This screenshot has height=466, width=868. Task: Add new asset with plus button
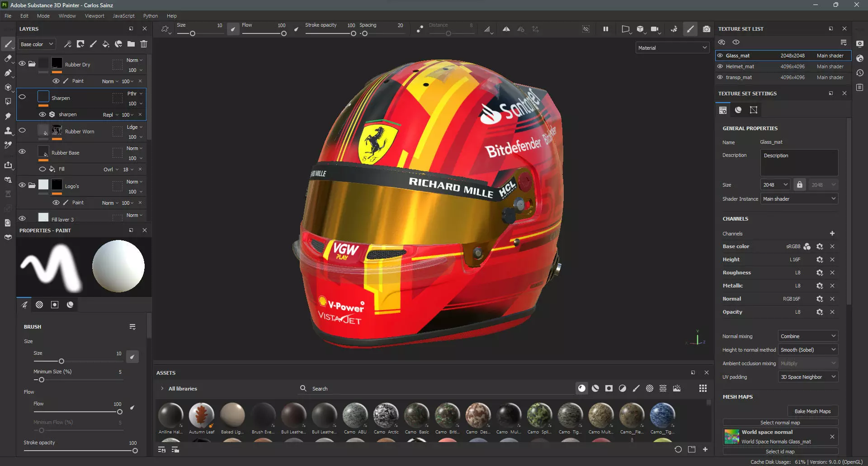click(705, 449)
